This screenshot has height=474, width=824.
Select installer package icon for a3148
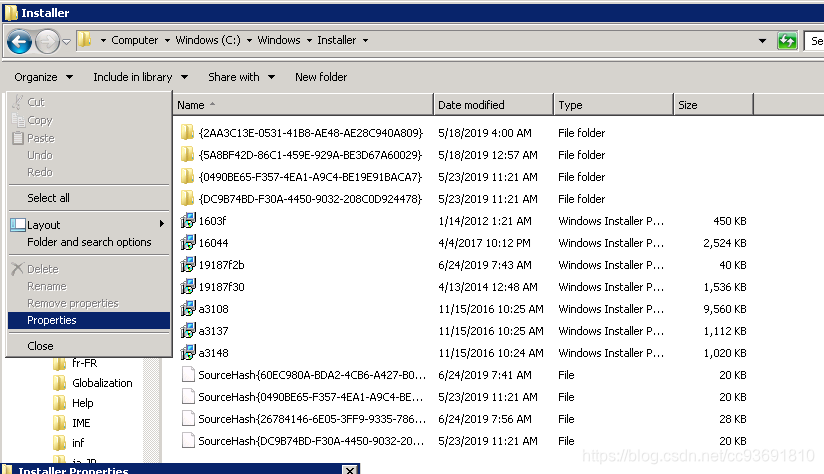(188, 353)
